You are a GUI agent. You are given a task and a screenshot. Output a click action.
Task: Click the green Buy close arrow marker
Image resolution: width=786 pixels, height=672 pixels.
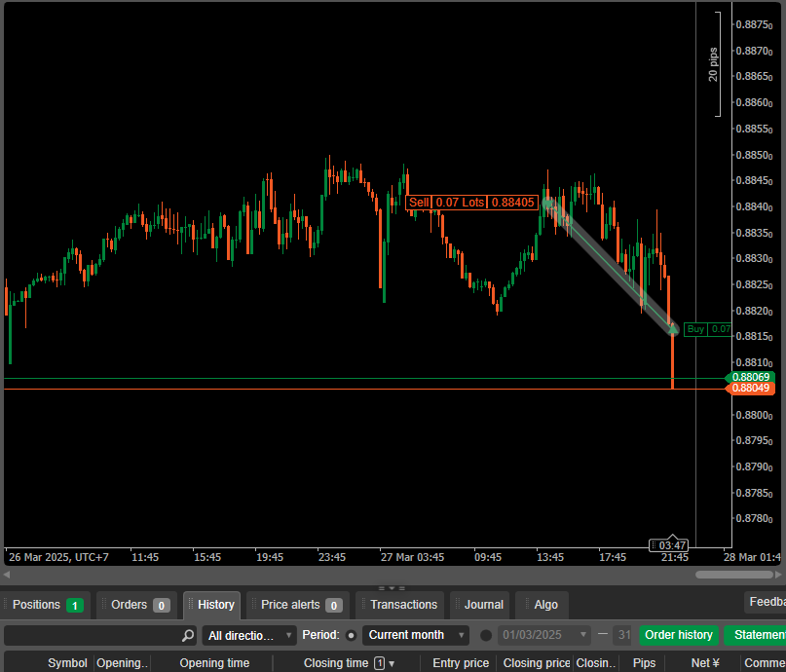(672, 328)
